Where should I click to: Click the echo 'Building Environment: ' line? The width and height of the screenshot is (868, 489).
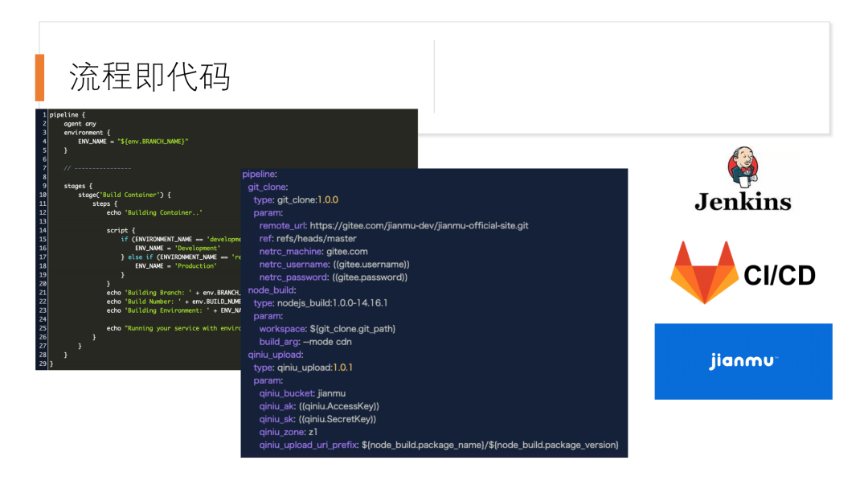174,310
